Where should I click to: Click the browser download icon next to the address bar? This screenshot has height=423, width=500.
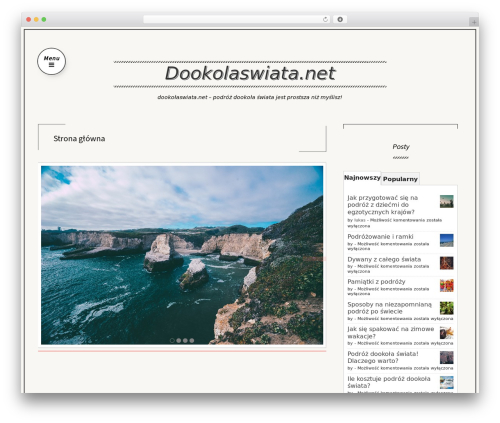coord(340,19)
